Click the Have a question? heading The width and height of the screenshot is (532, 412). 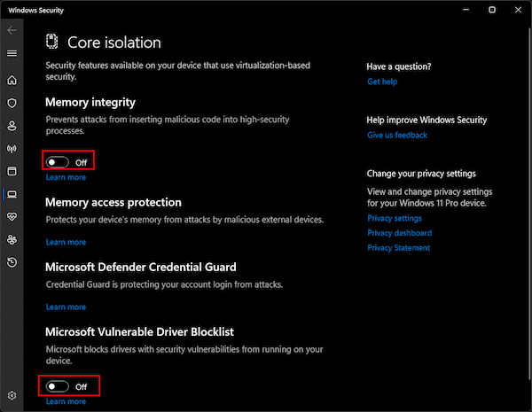(399, 66)
